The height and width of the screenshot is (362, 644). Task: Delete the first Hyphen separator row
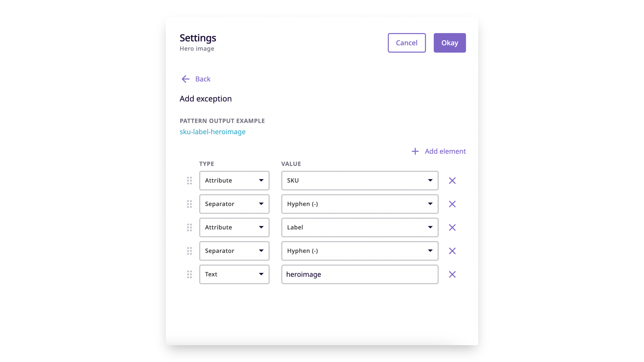coord(452,204)
